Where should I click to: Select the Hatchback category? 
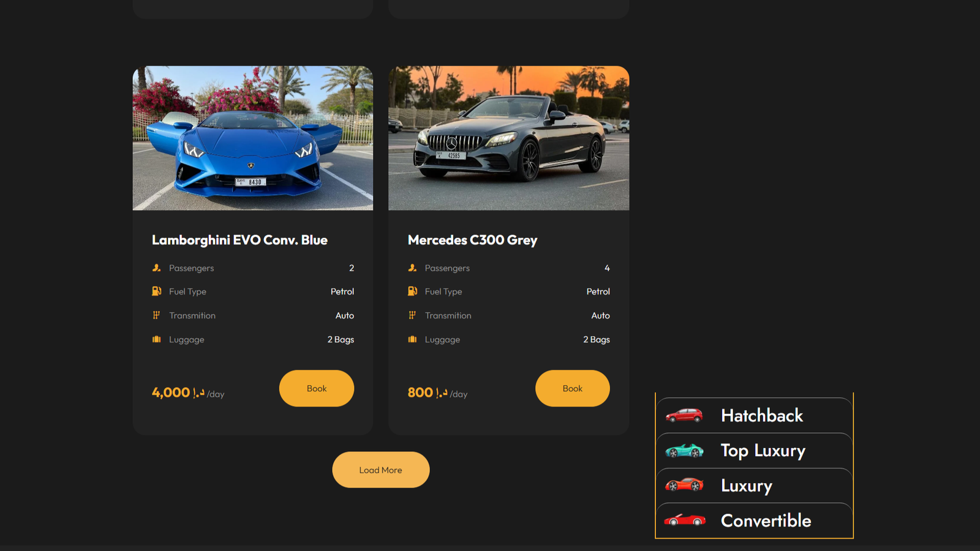coord(754,416)
